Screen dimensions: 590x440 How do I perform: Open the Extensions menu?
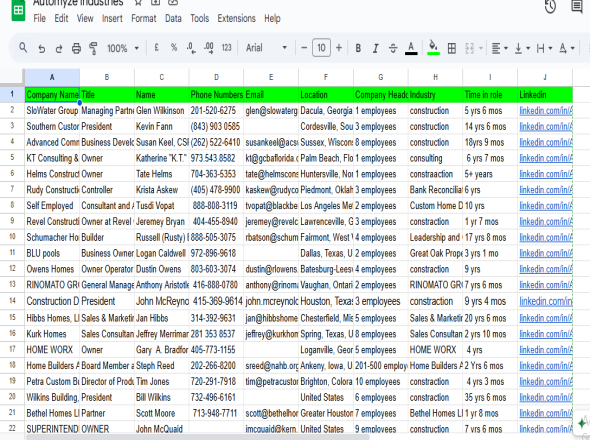[236, 18]
